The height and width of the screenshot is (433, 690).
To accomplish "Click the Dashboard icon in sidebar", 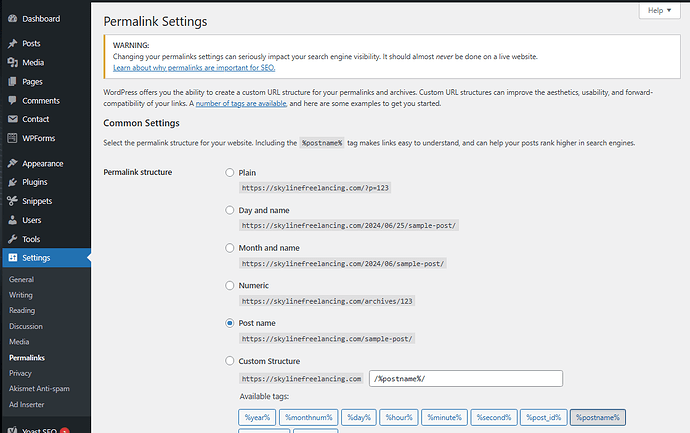I will 11,18.
